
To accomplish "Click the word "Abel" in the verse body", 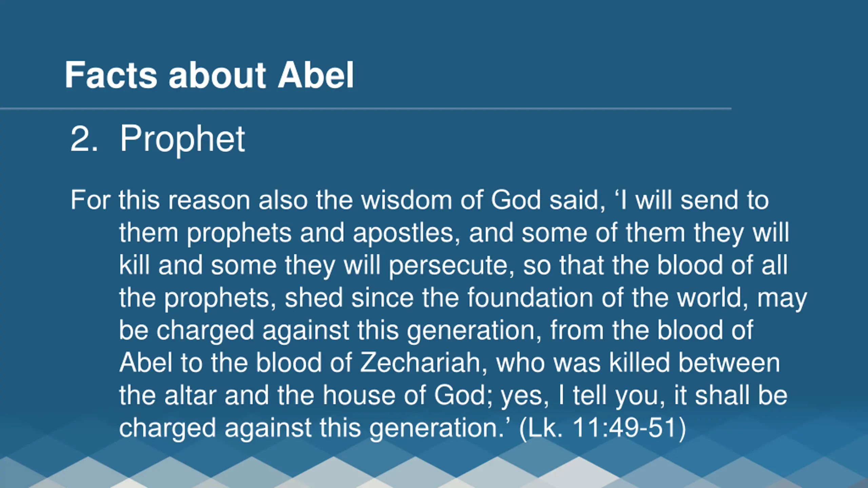I will click(146, 363).
